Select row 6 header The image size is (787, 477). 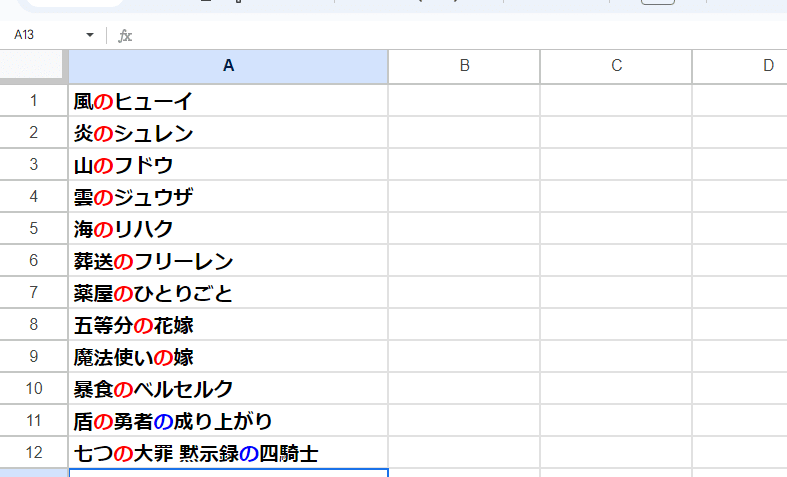[34, 261]
